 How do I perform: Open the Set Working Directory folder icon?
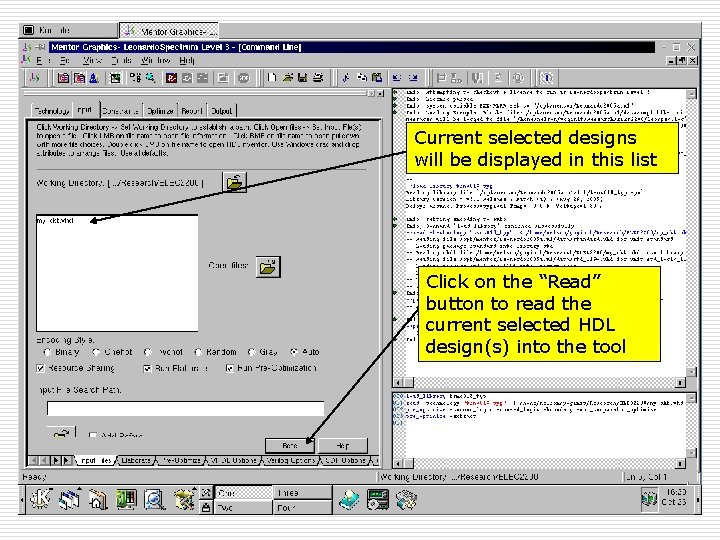[234, 182]
